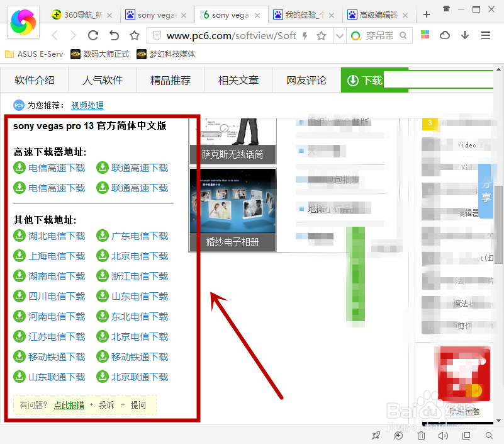Reload the page with refresh icon
The image size is (504, 444).
(93, 35)
